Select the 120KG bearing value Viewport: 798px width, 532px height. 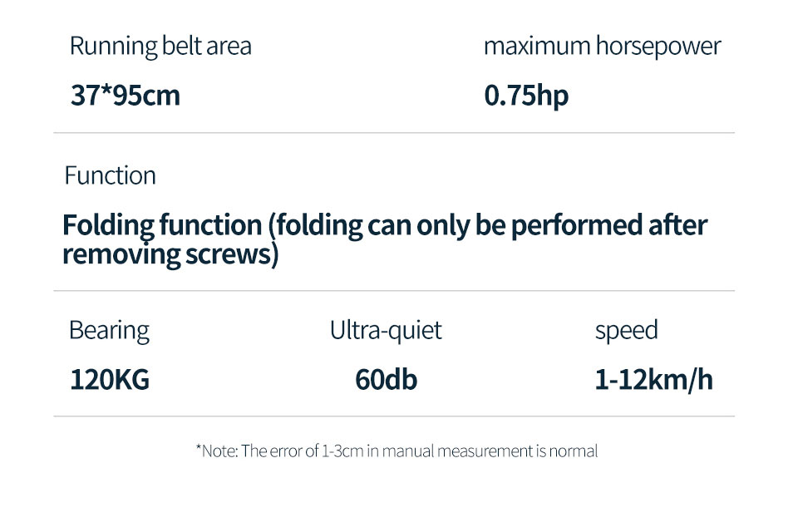click(110, 380)
